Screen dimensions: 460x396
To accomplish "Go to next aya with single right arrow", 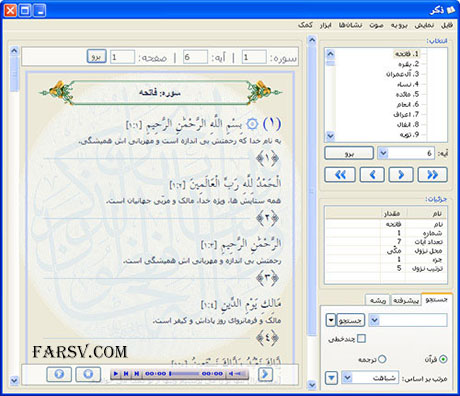I will tap(401, 175).
